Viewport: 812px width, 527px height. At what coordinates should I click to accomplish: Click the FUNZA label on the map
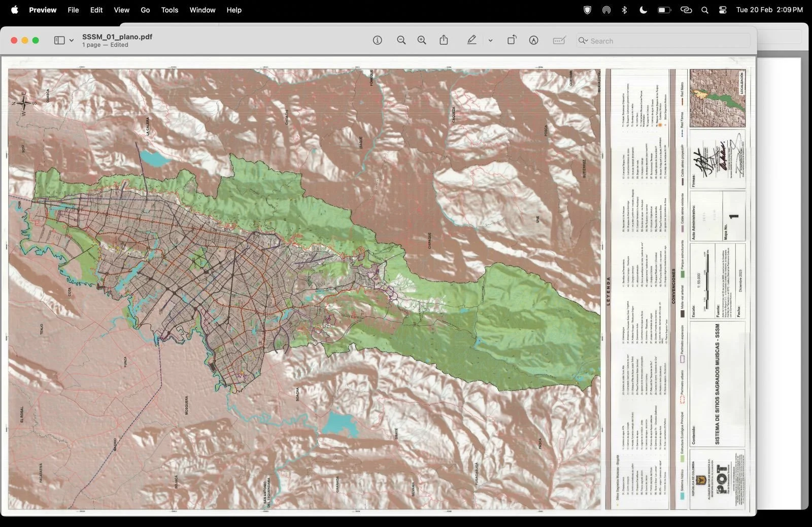[125, 362]
